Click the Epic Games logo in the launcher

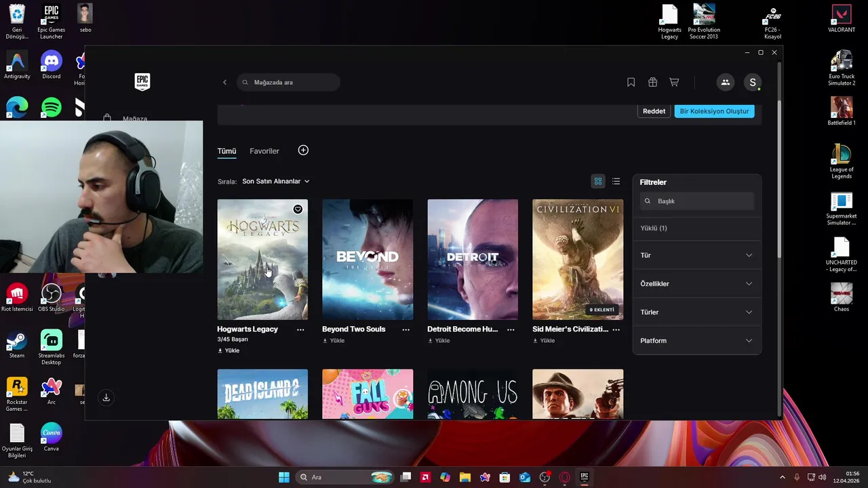(142, 82)
